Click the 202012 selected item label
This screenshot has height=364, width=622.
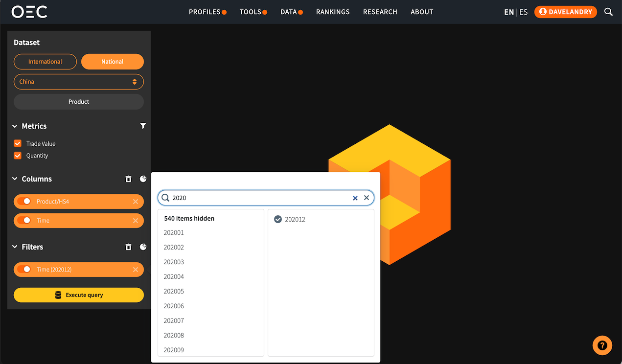[x=295, y=219]
